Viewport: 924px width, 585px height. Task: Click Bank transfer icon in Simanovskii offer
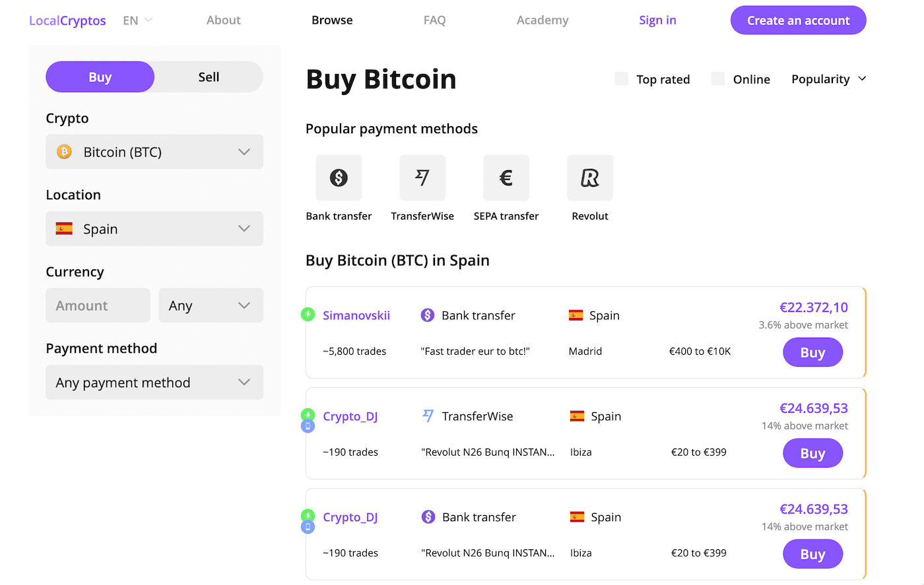click(428, 315)
